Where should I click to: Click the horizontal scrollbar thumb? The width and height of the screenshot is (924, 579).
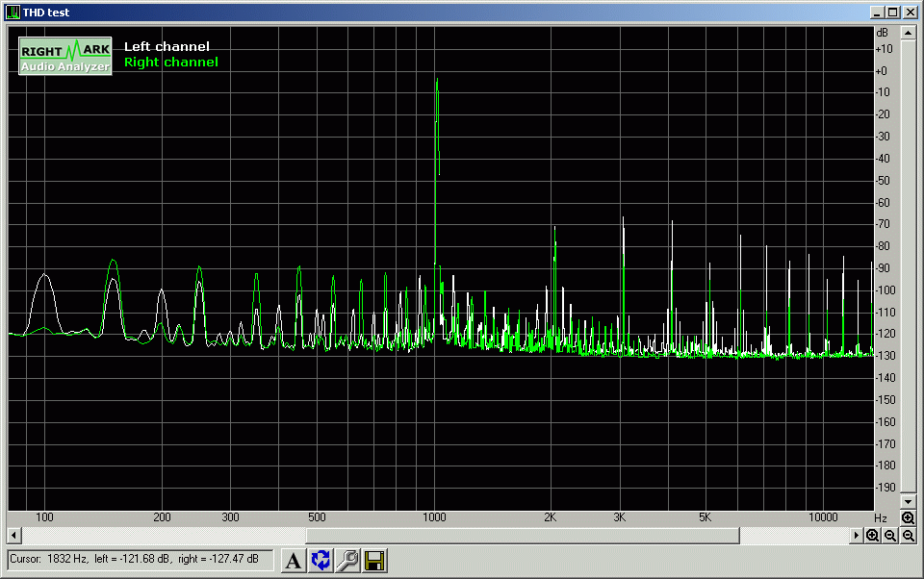point(522,536)
